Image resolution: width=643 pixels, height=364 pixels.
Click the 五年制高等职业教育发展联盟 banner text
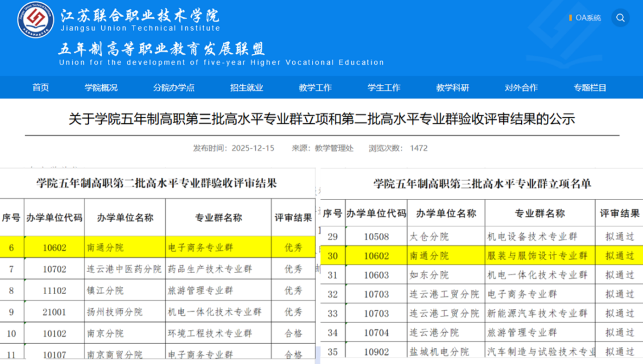[162, 49]
